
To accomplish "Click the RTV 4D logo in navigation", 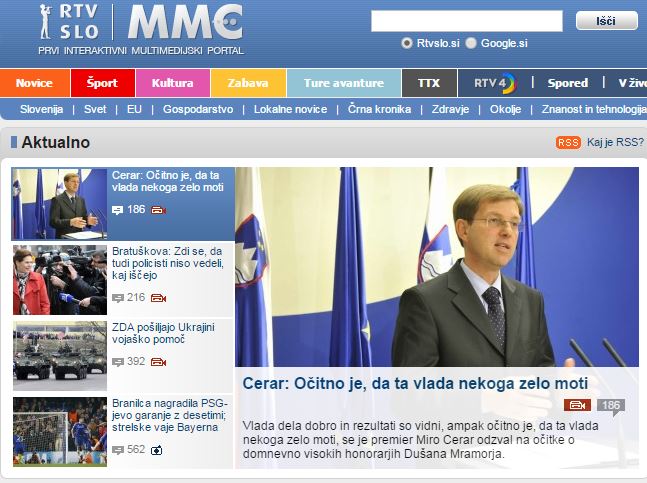I will (x=495, y=83).
